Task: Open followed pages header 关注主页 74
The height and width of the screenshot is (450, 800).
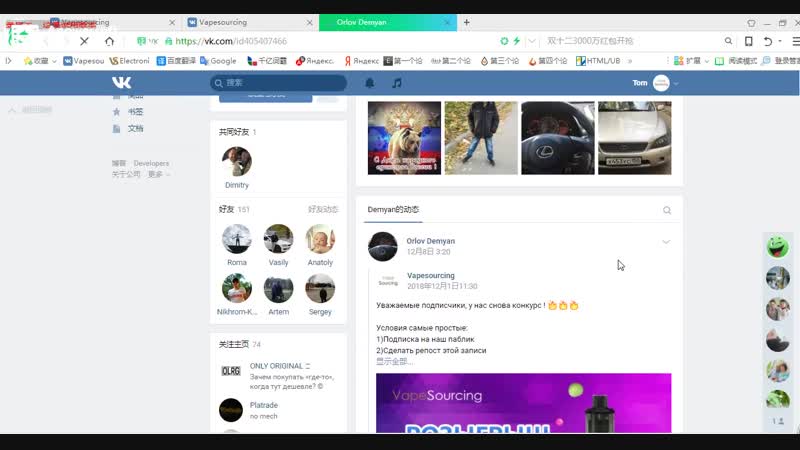Action: pyautogui.click(x=240, y=344)
